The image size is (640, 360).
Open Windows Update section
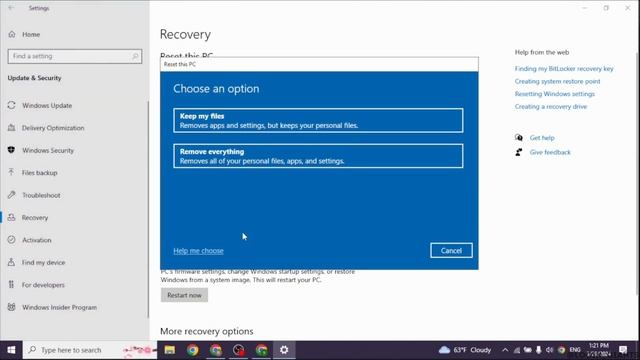[x=47, y=106]
